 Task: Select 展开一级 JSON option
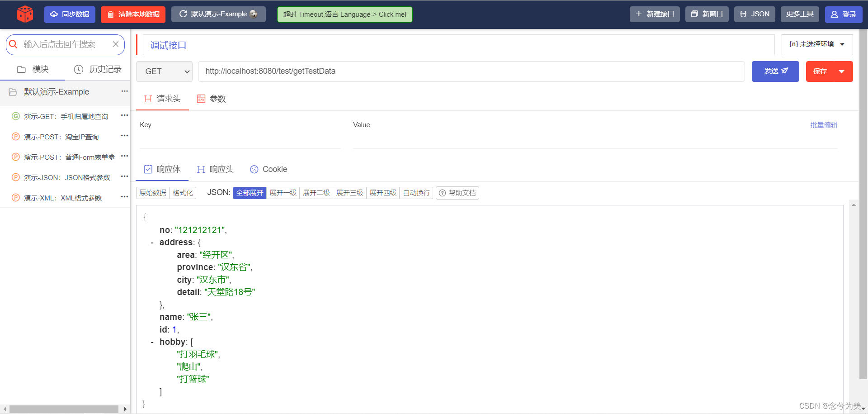point(283,193)
